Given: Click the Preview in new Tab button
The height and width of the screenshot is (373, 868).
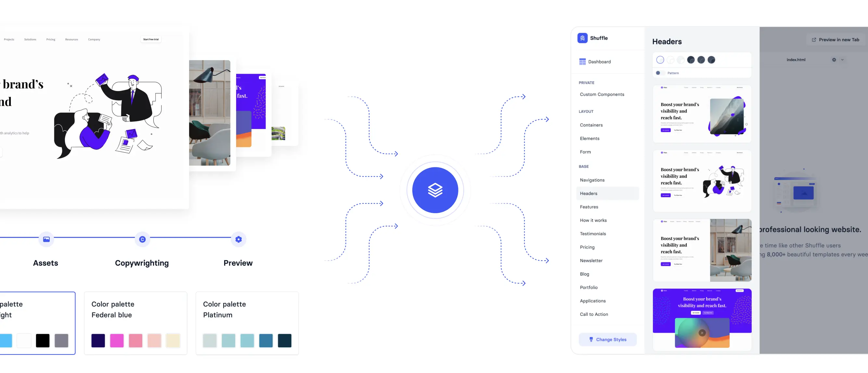Looking at the screenshot, I should [836, 39].
